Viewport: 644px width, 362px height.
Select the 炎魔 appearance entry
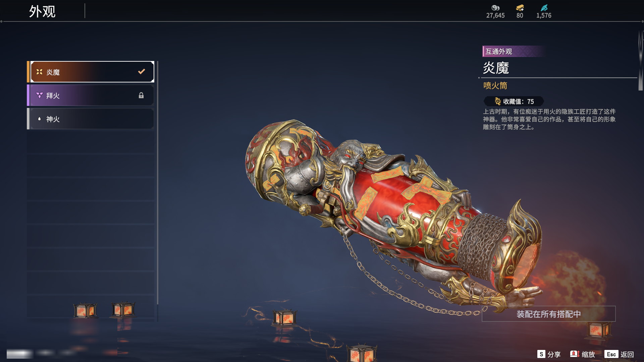91,72
